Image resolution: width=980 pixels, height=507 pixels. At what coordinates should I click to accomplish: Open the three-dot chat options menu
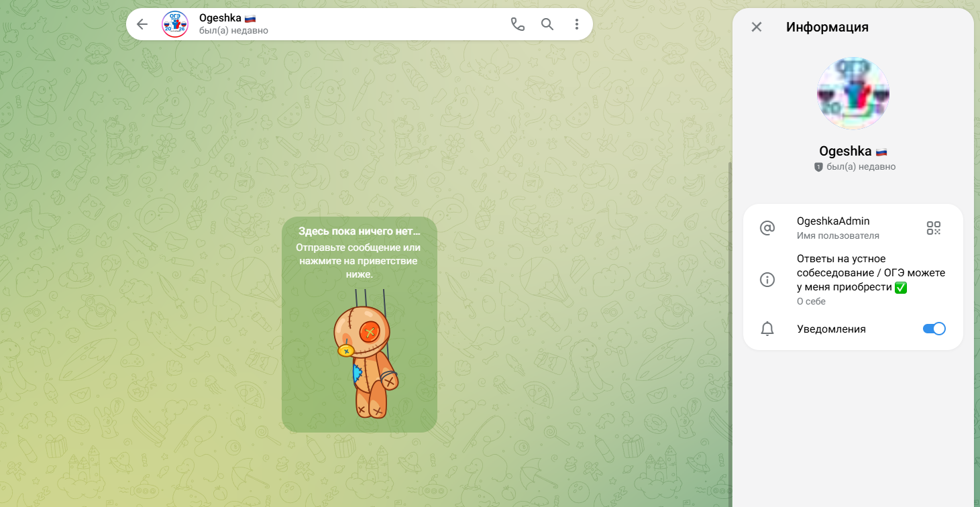(577, 24)
